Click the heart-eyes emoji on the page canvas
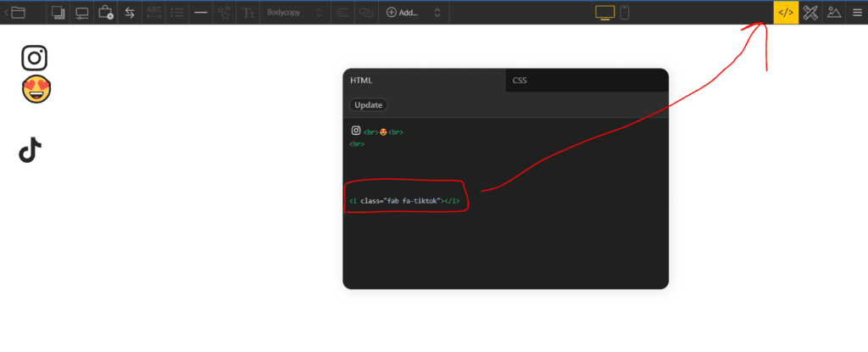Screen dimensions: 868x352 (36, 89)
